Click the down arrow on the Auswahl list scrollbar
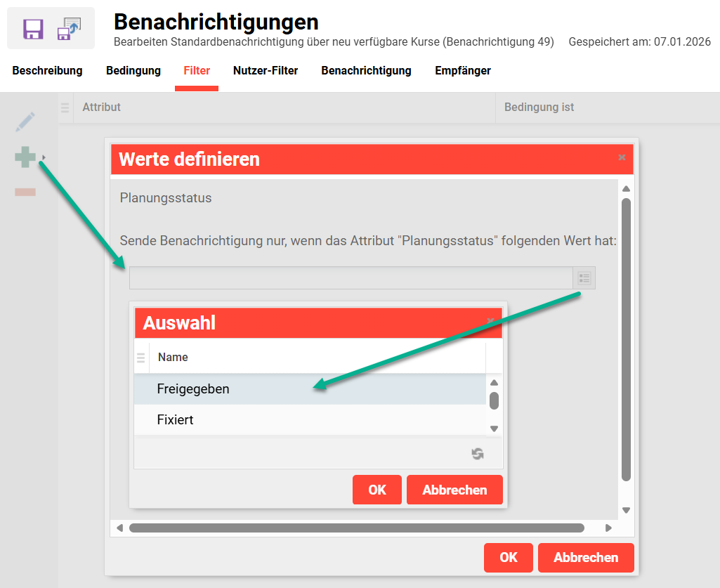 tap(494, 428)
